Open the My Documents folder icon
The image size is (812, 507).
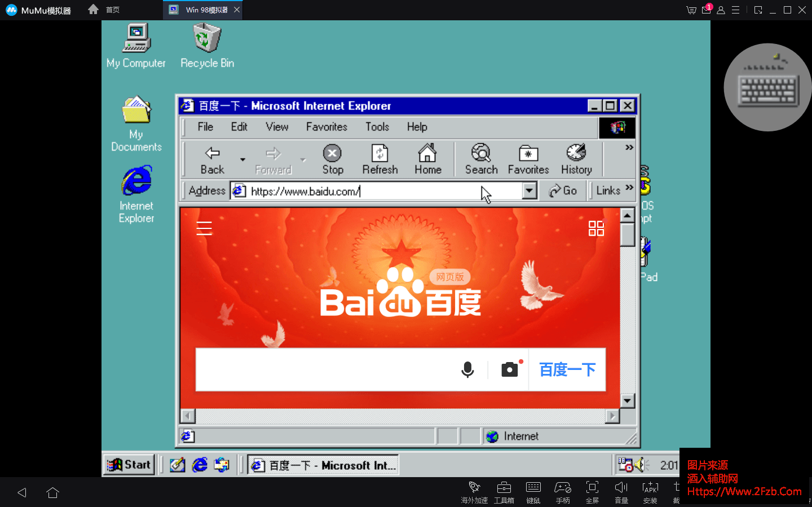coord(136,124)
